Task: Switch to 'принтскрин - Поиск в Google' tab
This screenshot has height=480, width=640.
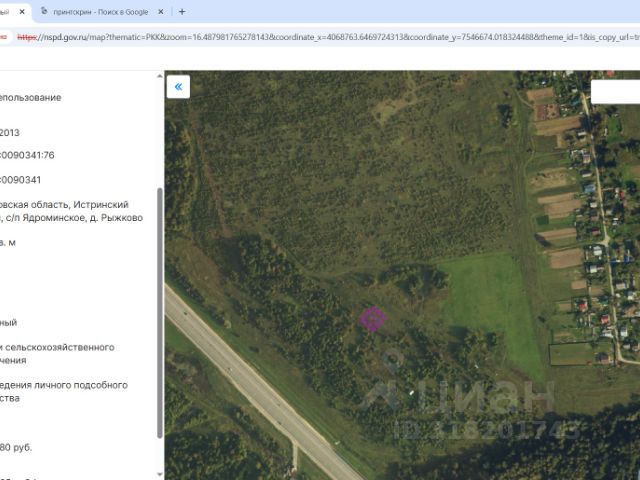Action: tap(101, 12)
